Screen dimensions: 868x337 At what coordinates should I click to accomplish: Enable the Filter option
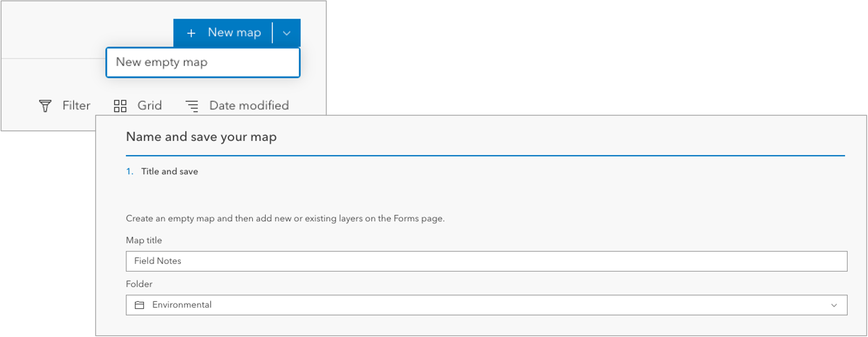click(x=76, y=106)
